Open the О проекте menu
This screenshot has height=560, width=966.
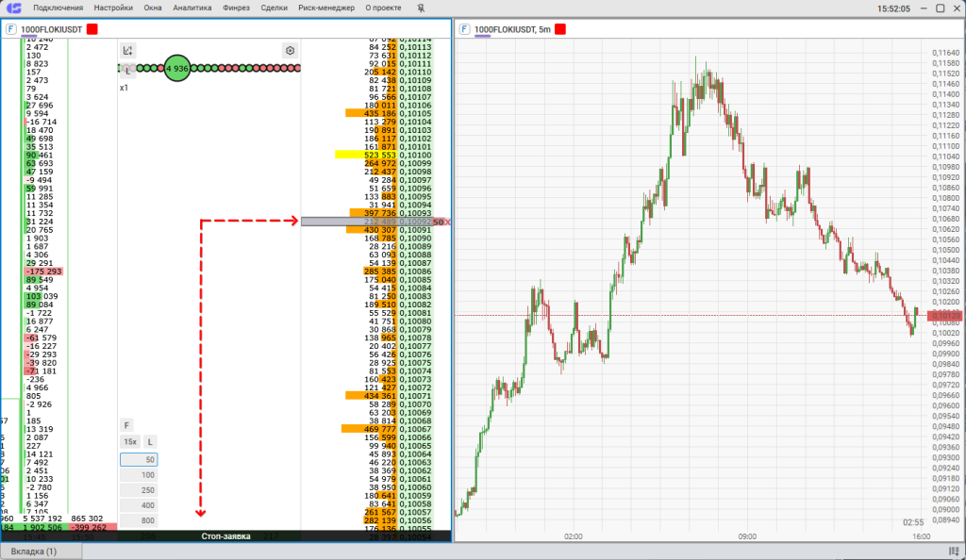click(x=383, y=8)
